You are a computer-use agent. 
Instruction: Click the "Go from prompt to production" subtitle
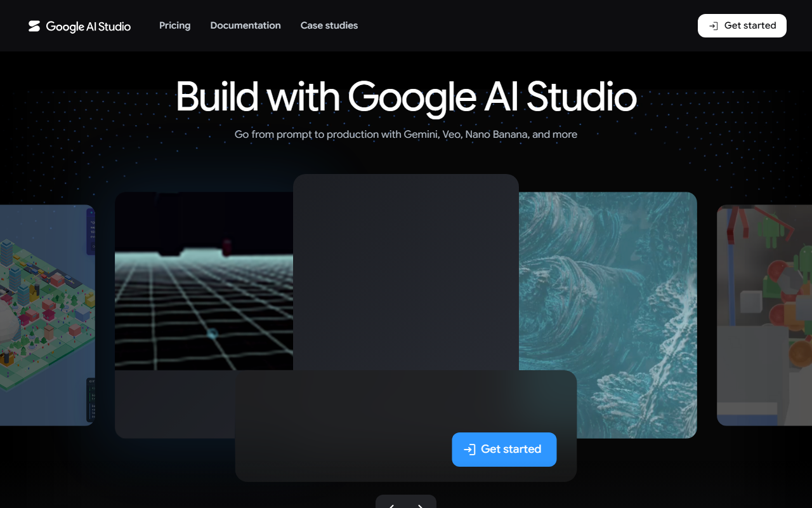click(406, 135)
